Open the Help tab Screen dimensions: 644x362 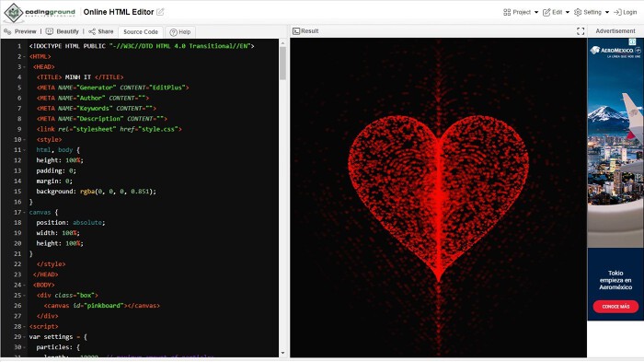(x=180, y=31)
